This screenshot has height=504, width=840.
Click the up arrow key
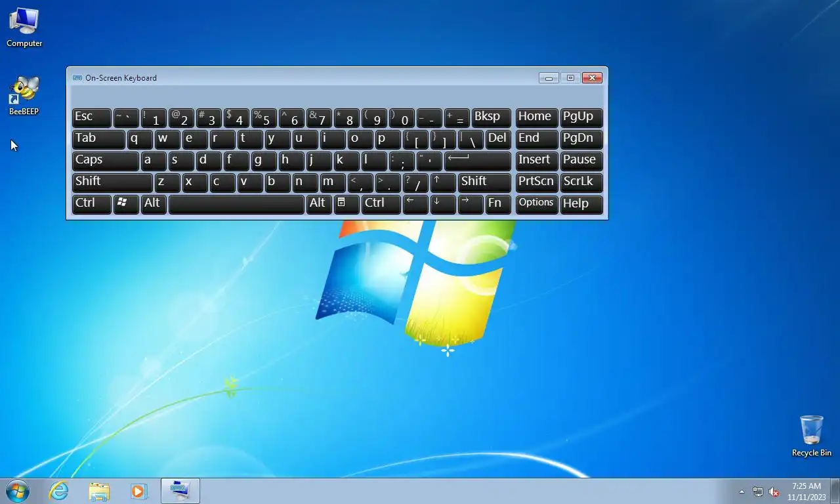(443, 182)
